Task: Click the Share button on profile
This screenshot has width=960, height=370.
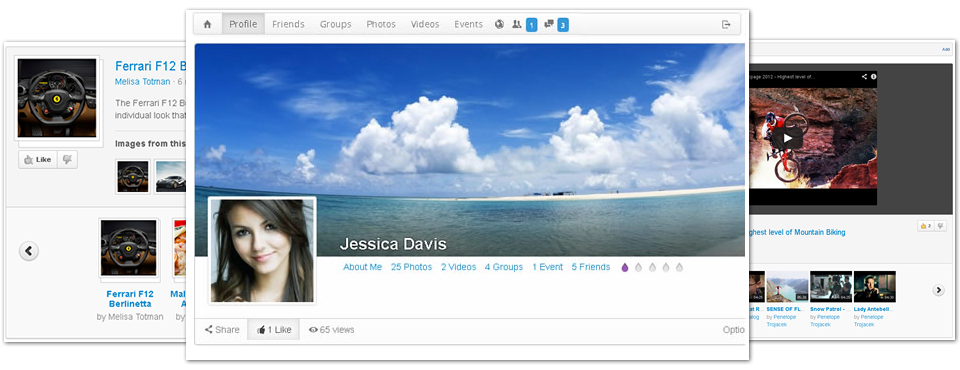Action: point(222,330)
